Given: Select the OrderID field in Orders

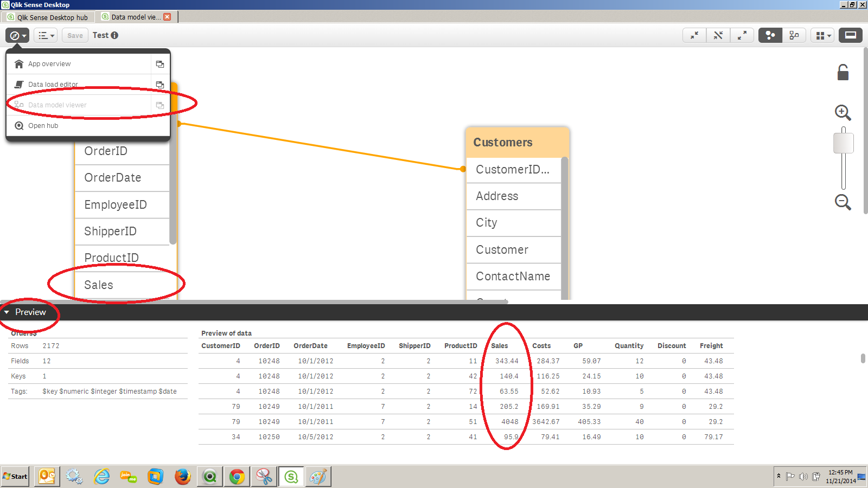Looking at the screenshot, I should [x=122, y=151].
